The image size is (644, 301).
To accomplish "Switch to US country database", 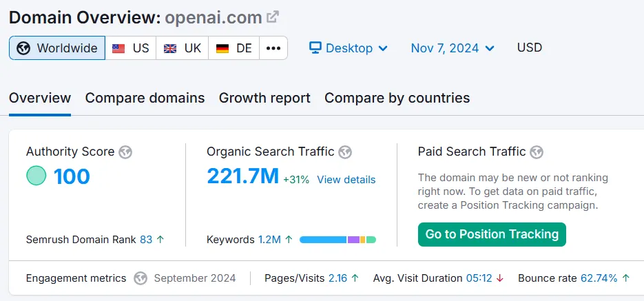I will (x=131, y=48).
